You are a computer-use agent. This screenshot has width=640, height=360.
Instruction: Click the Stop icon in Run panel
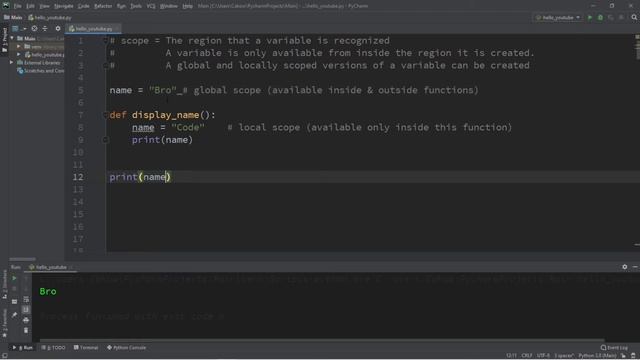click(14, 289)
